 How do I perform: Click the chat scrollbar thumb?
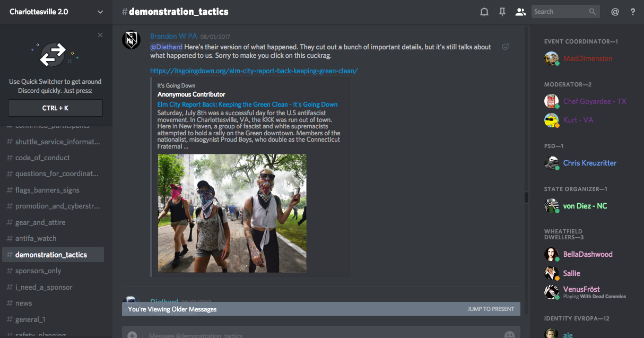[526, 197]
